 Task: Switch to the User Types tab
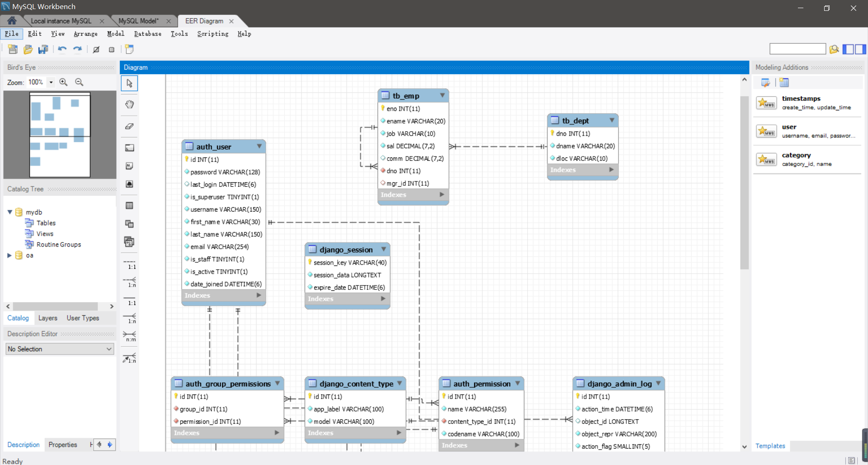point(83,318)
